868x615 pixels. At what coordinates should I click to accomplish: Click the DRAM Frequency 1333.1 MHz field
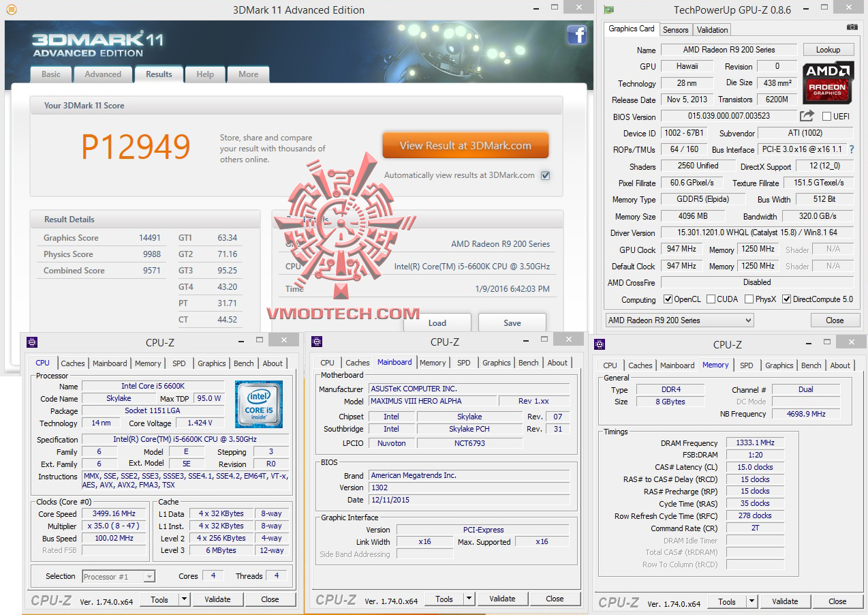click(x=755, y=442)
